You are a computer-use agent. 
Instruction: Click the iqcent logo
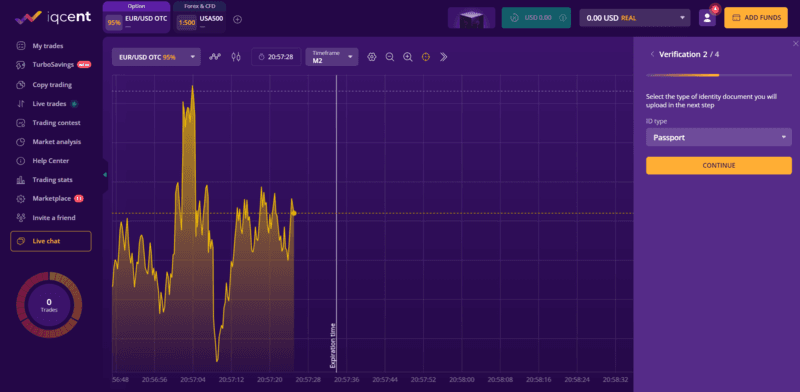tap(53, 17)
